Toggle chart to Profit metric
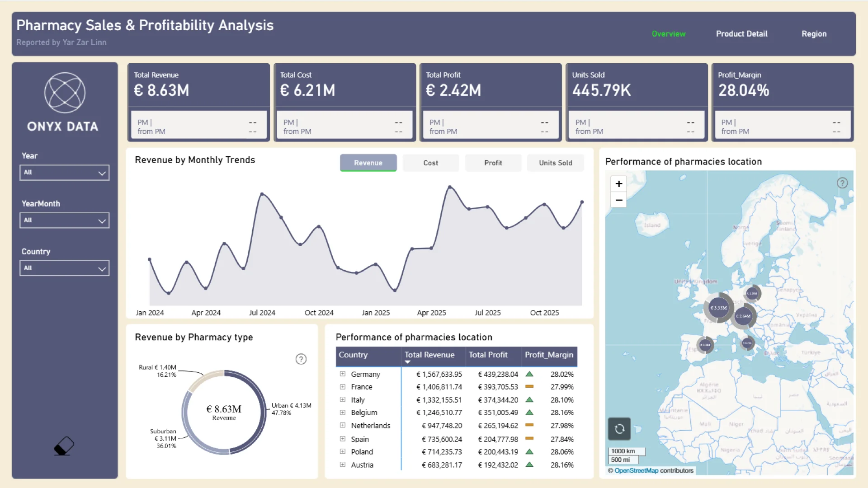The image size is (868, 488). 493,163
